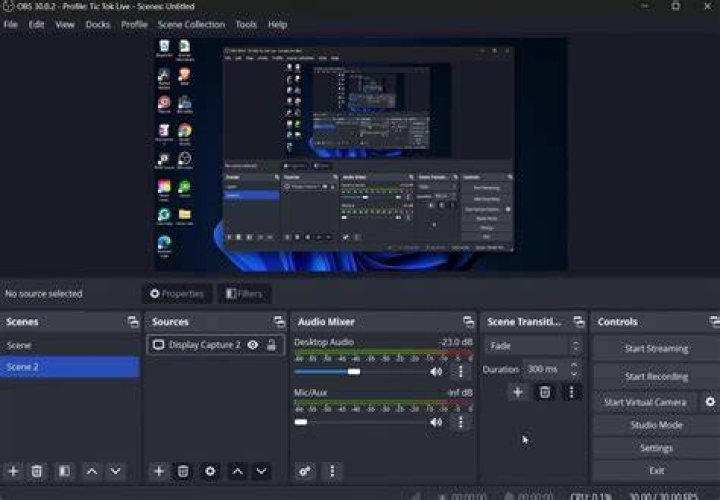Decrease transition duration with down arrow
The image size is (720, 500).
point(574,373)
